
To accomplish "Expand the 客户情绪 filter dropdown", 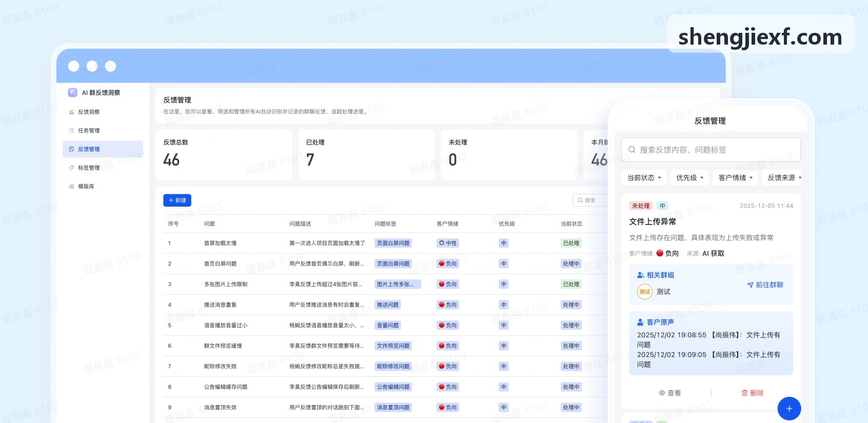I will click(x=736, y=178).
